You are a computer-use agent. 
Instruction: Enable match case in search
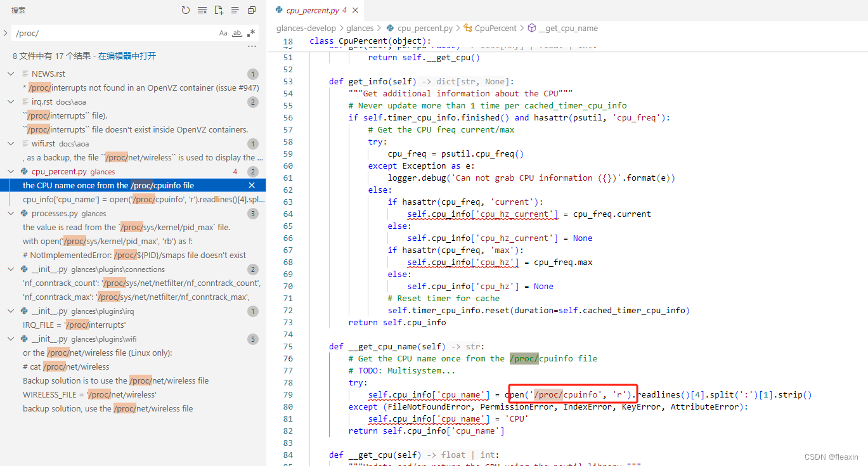point(223,32)
